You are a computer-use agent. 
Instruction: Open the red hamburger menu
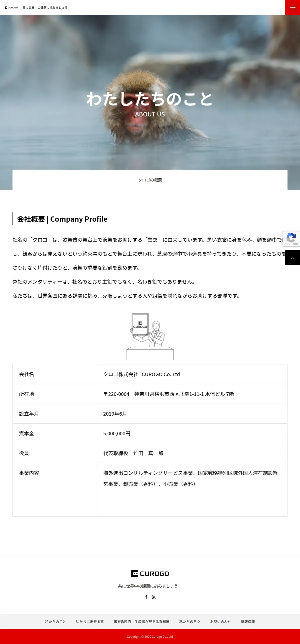292,7
